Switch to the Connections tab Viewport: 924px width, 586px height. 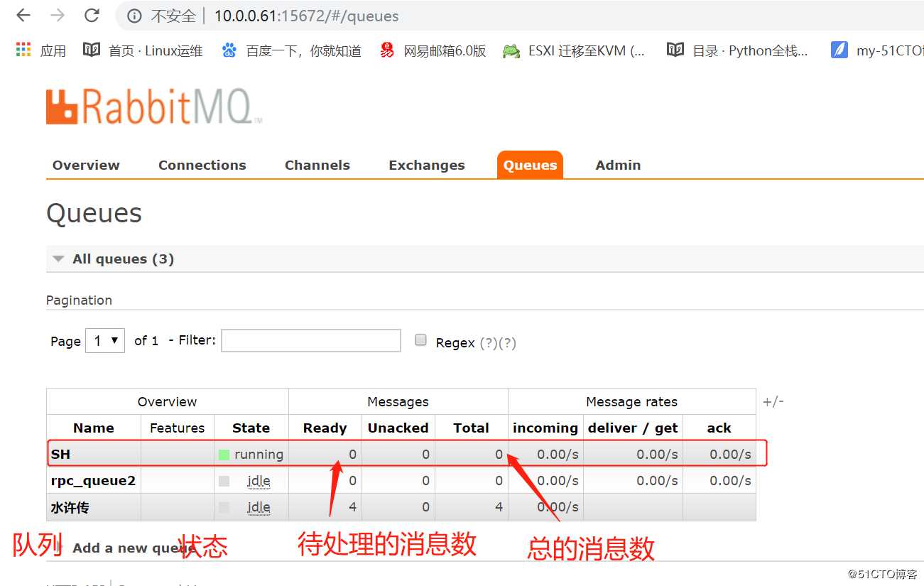(x=202, y=165)
